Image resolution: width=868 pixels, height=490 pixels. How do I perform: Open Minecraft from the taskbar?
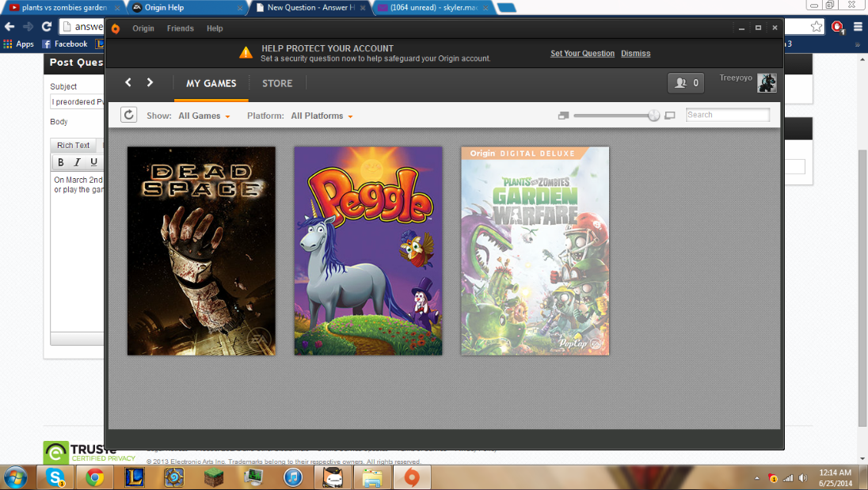tap(214, 477)
